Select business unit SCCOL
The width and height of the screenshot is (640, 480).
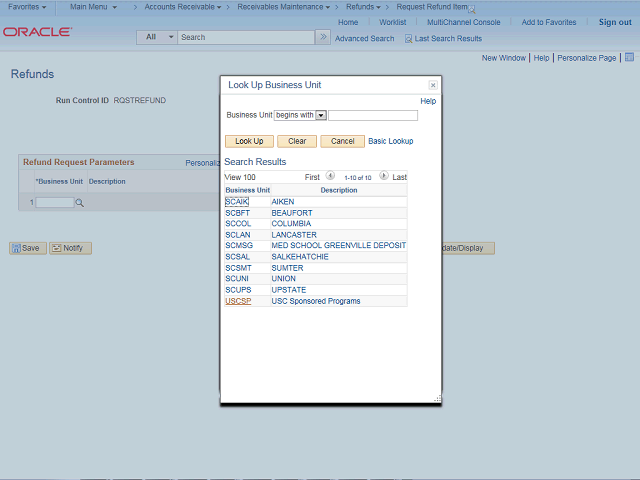(238, 224)
